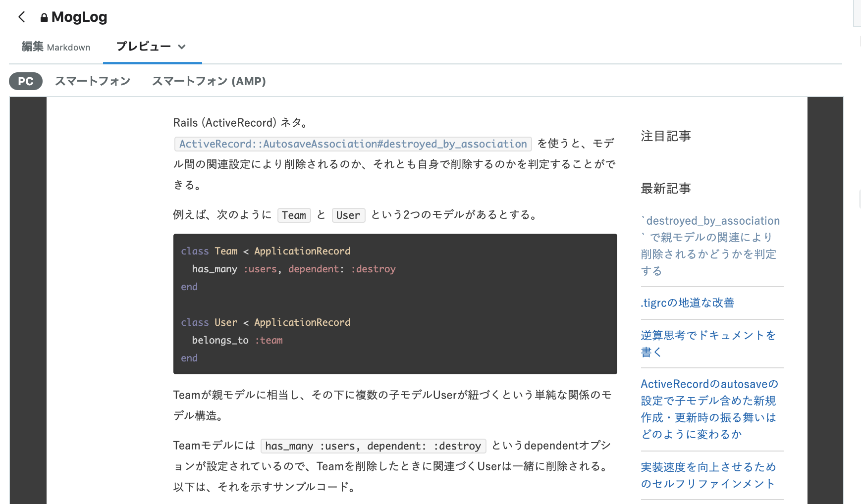
Task: Select the プレビュー tab
Action: [144, 47]
